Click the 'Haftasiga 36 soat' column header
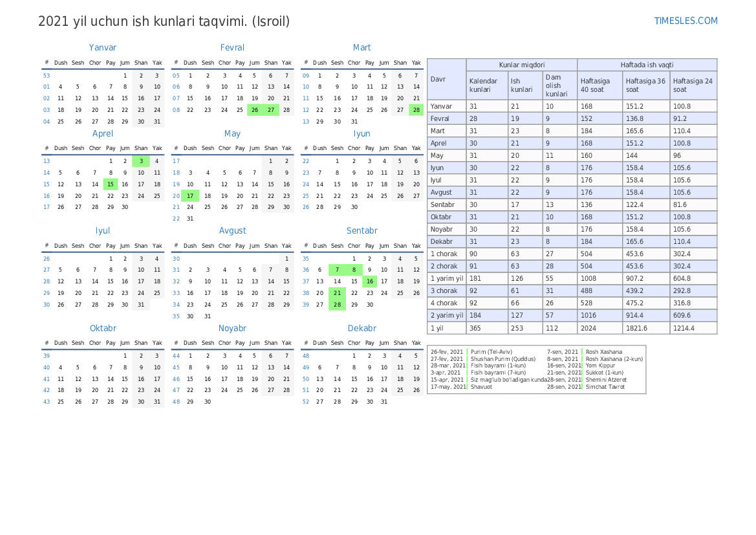 (646, 85)
